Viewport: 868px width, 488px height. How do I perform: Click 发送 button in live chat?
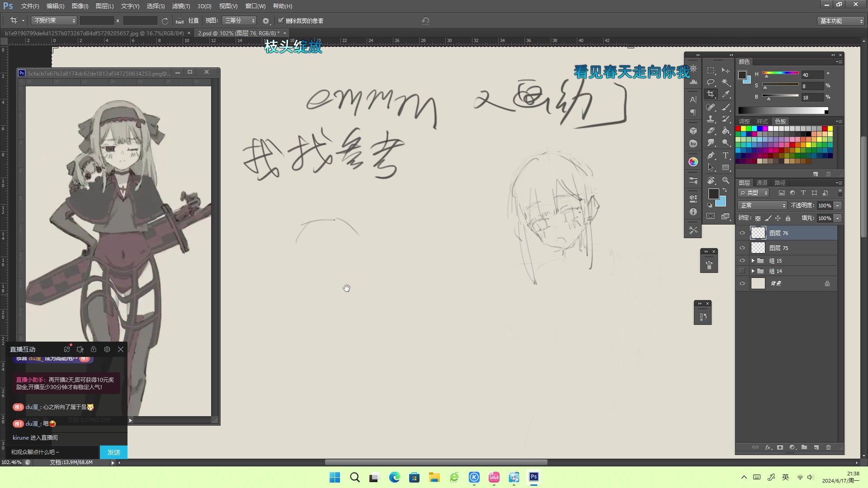[x=113, y=452]
